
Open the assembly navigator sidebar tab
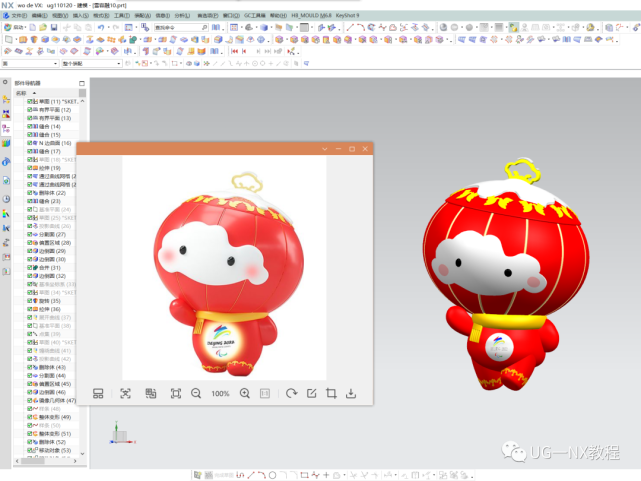click(6, 99)
